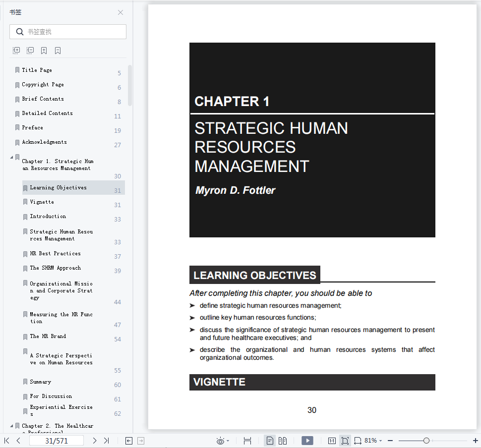Screen dimensions: 481x448
Task: Open Copyright Page bookmark
Action: 43,84
